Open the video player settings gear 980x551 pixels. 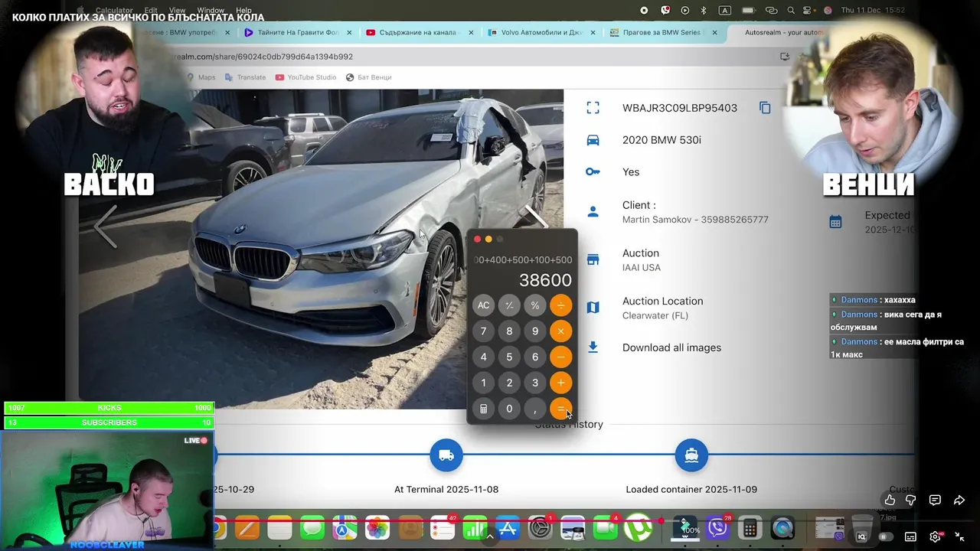click(x=935, y=537)
